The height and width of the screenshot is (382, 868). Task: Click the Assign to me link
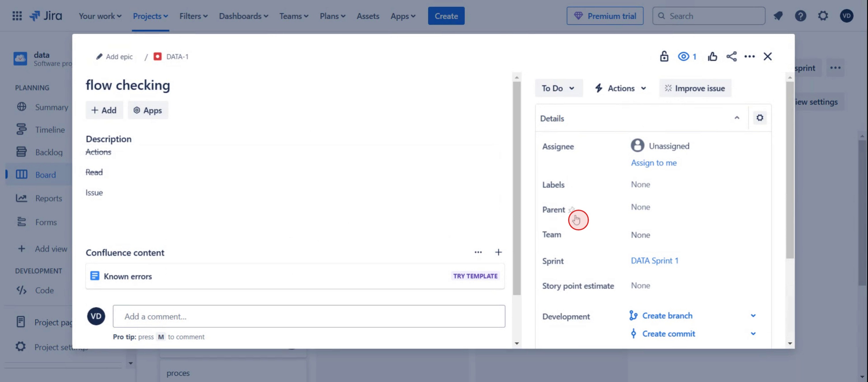[x=653, y=163]
